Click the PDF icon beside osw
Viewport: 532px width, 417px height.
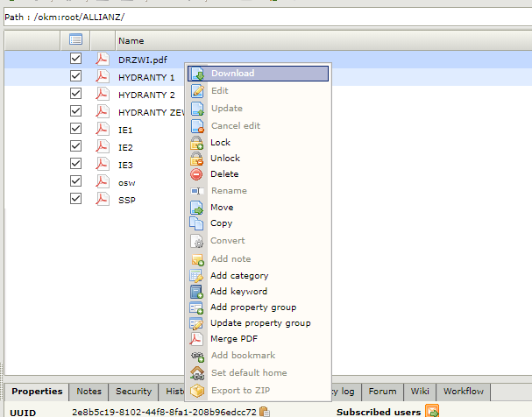coord(102,181)
